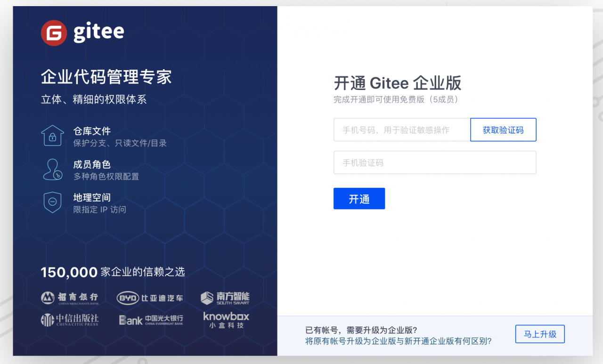Viewport: 603px width, 364px height.
Task: Click the 多种角色权限配置 text
Action: (x=106, y=177)
